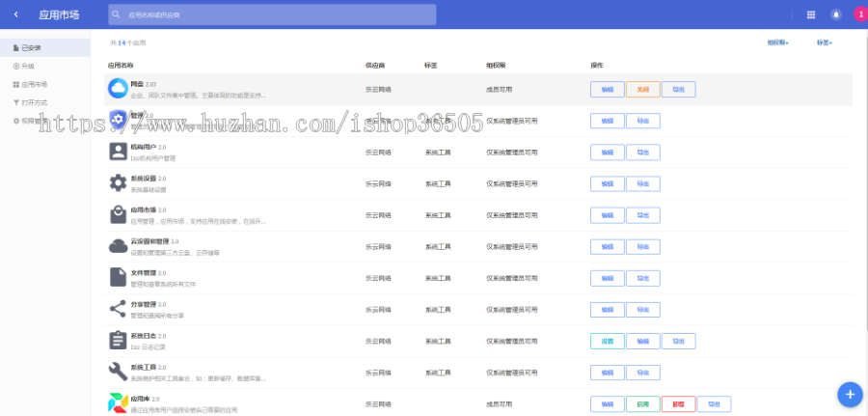Open the apps grid icon
The width and height of the screenshot is (868, 416).
[810, 14]
